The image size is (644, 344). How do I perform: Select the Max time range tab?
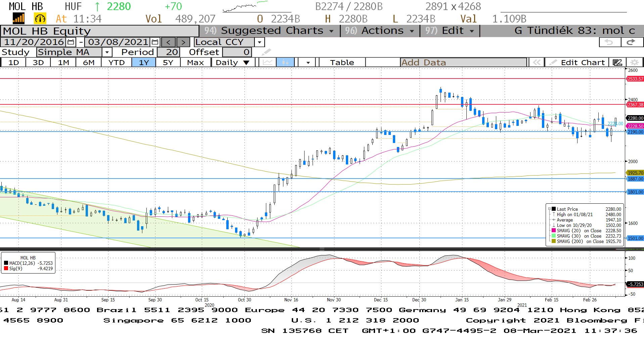[195, 62]
